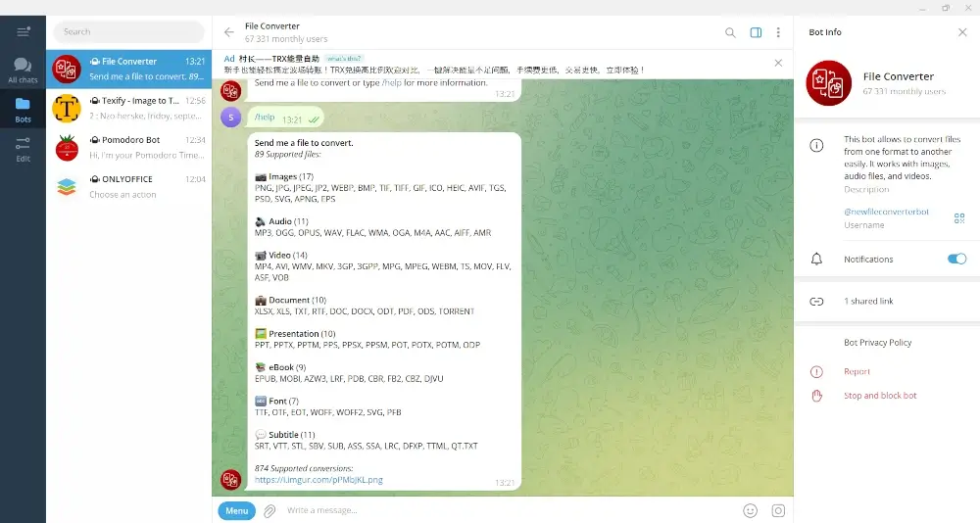Click Stop and block bot

[x=880, y=396]
